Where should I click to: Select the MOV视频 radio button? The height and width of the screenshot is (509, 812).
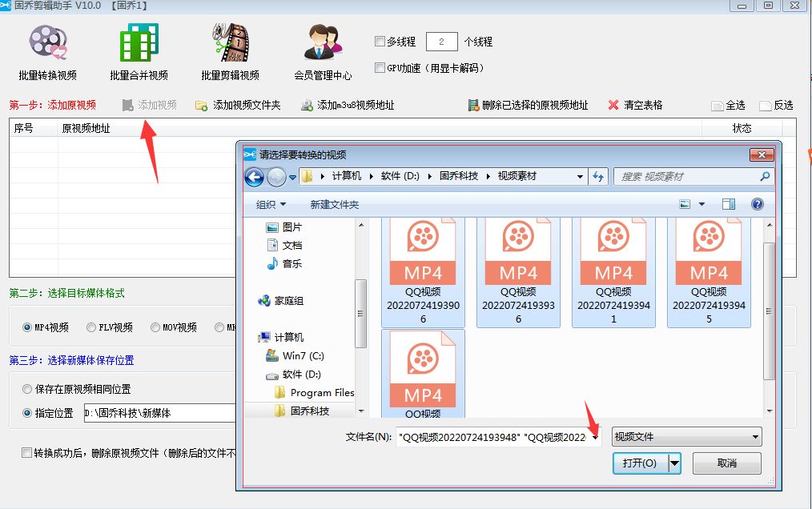click(x=155, y=327)
